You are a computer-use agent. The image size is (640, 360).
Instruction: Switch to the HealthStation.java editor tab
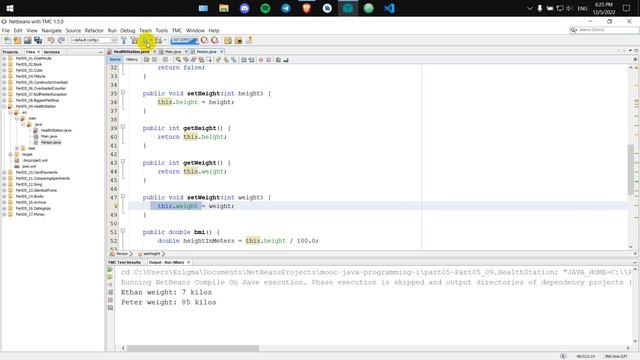click(x=131, y=52)
